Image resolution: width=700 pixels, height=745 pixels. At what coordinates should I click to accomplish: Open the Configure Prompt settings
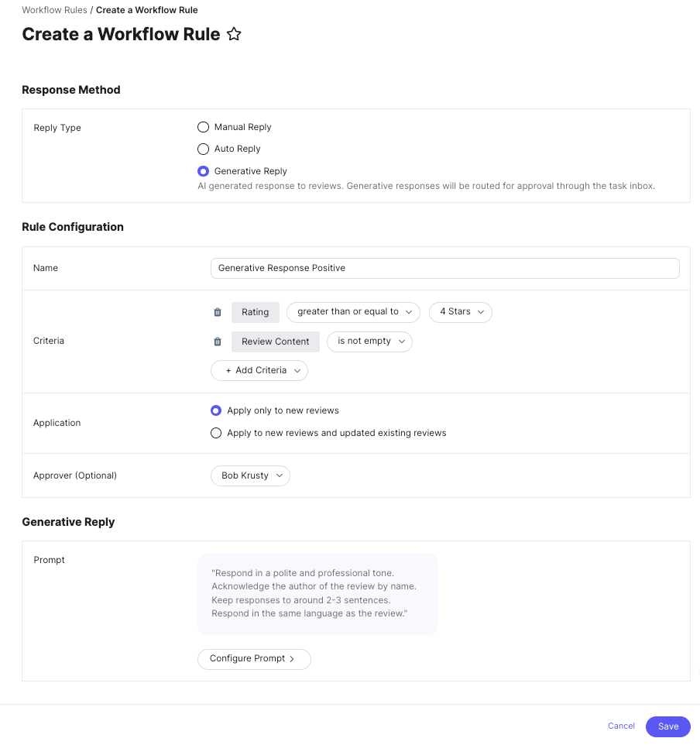click(x=254, y=659)
